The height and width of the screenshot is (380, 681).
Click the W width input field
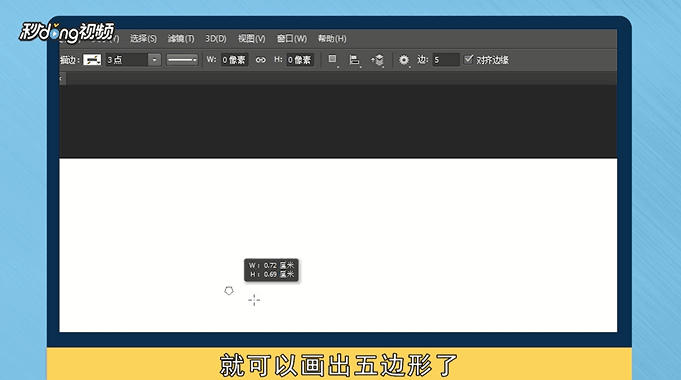tap(235, 60)
